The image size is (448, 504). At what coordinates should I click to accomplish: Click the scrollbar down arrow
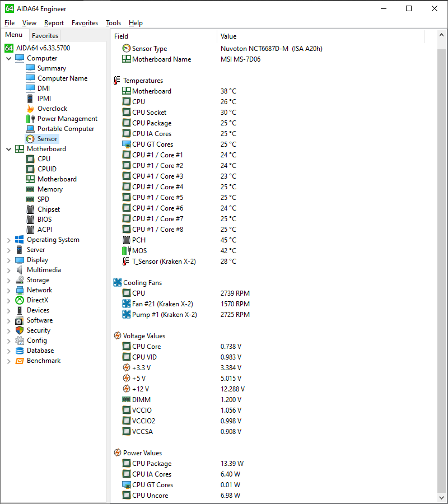[x=441, y=498]
